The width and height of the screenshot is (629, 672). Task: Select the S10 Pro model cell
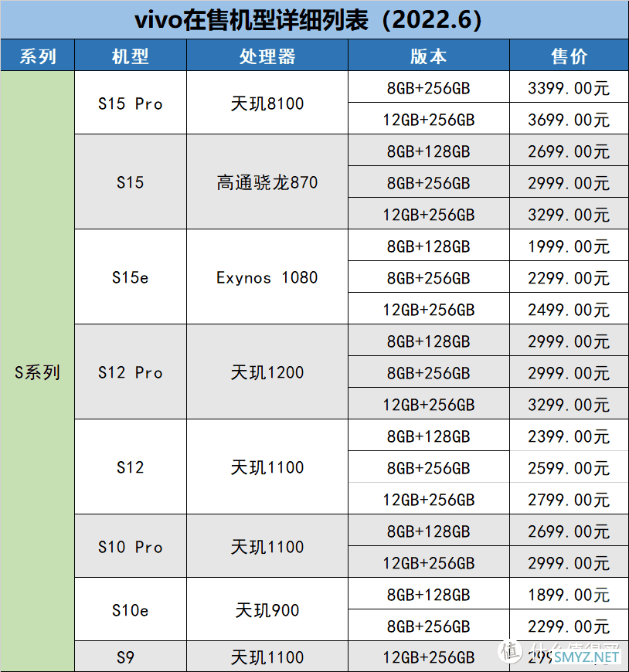click(131, 546)
